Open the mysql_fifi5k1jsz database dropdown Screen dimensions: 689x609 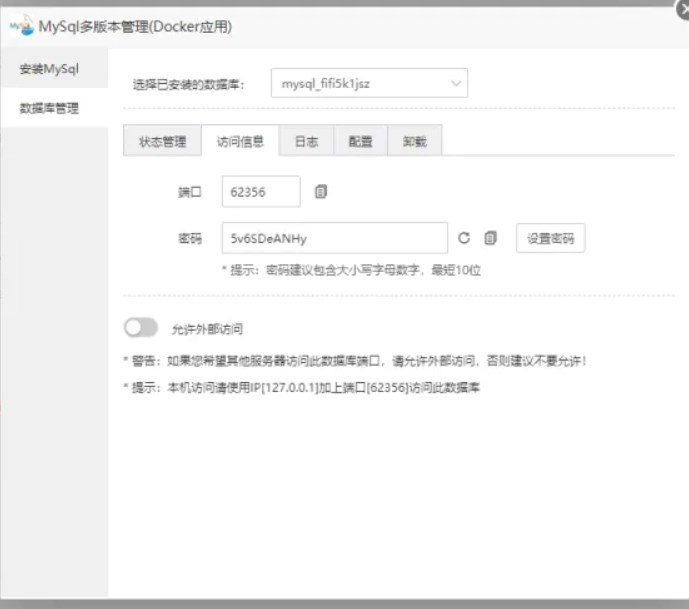[369, 83]
